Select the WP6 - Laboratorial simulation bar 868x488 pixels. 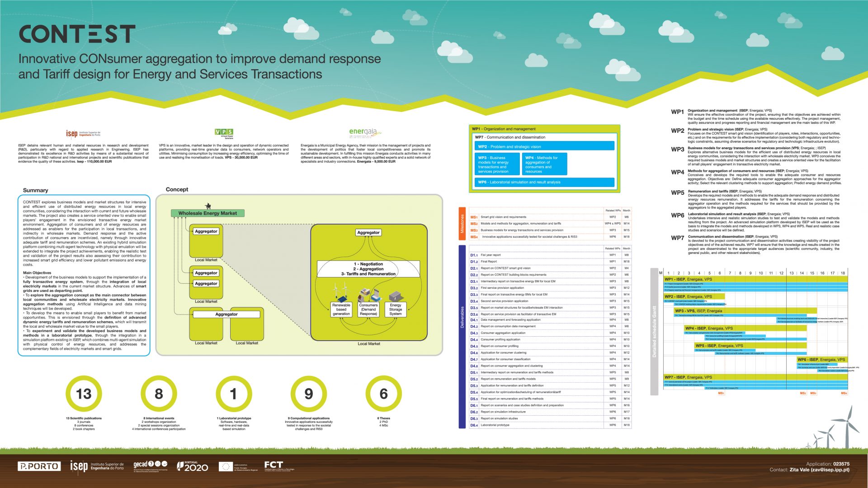click(544, 182)
